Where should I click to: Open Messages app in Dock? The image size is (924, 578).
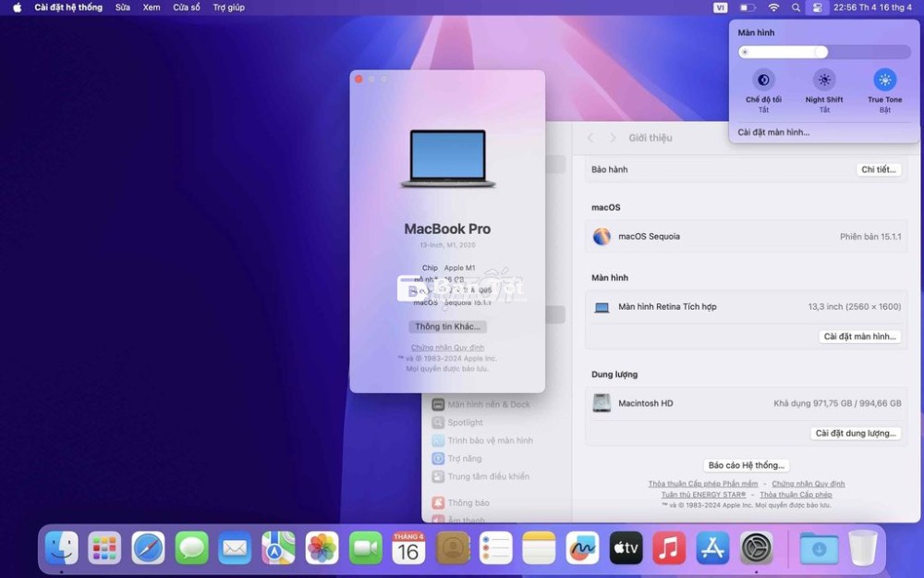(x=191, y=547)
